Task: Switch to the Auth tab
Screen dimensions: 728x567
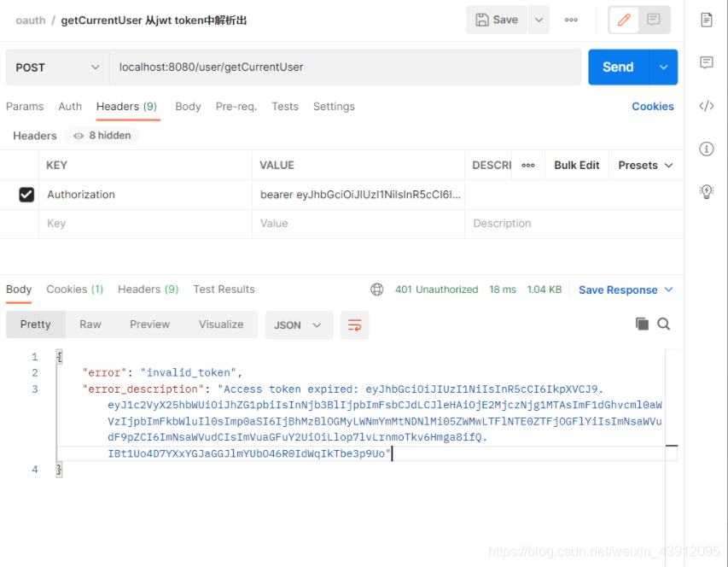Action: coord(70,107)
